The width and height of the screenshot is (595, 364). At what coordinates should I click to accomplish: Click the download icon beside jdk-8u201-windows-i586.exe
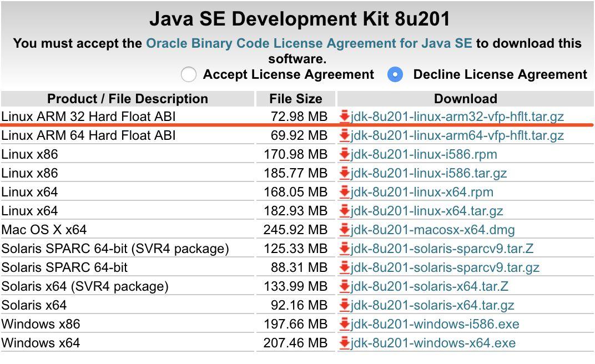(x=345, y=323)
